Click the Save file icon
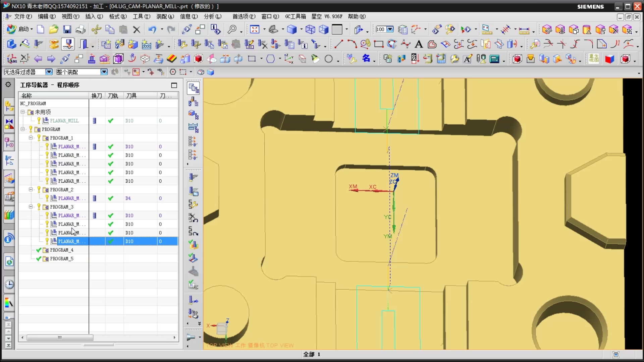This screenshot has width=644, height=362. pos(67,29)
